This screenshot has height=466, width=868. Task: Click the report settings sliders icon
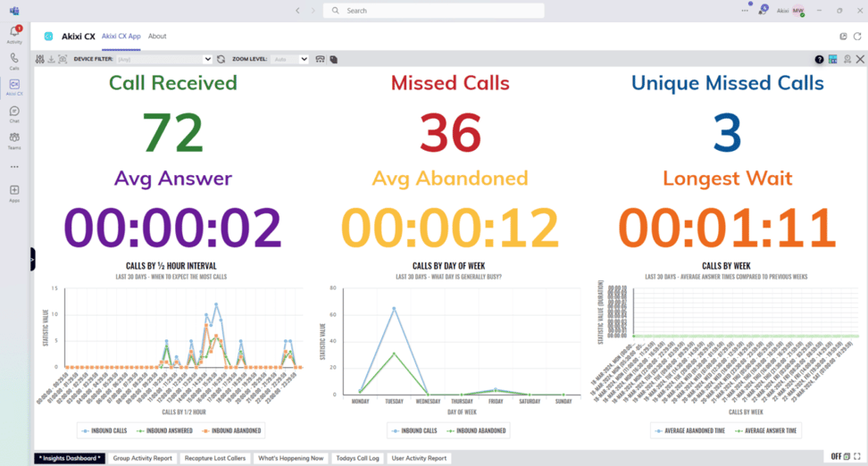click(39, 59)
